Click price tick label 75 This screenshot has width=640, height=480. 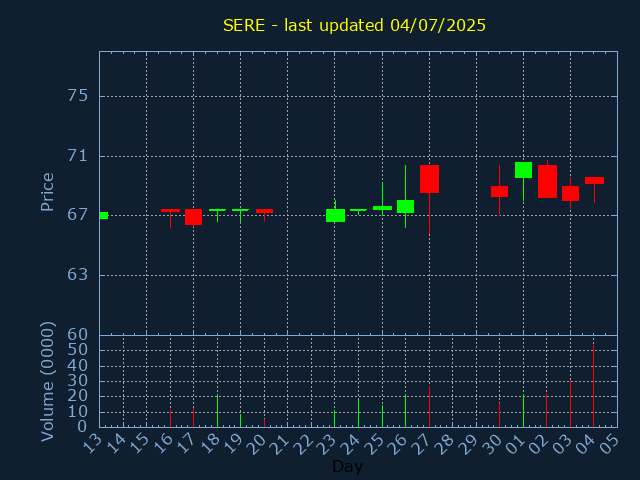(78, 96)
